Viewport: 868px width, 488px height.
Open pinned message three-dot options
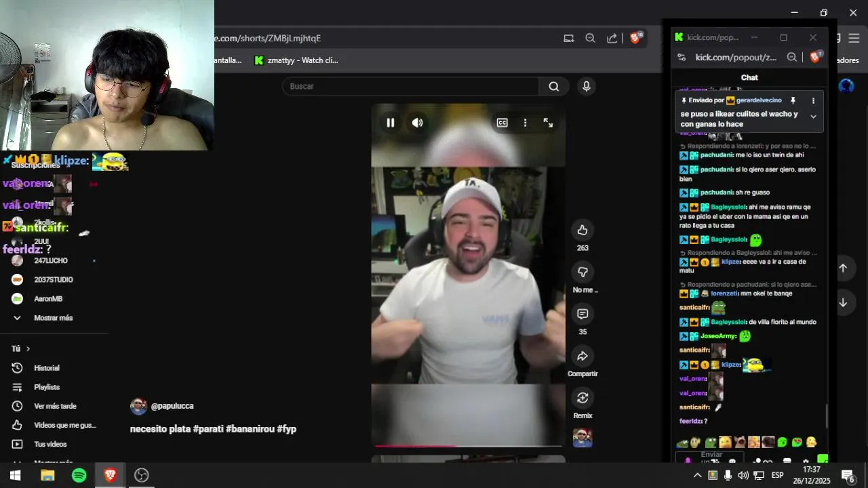pos(813,100)
